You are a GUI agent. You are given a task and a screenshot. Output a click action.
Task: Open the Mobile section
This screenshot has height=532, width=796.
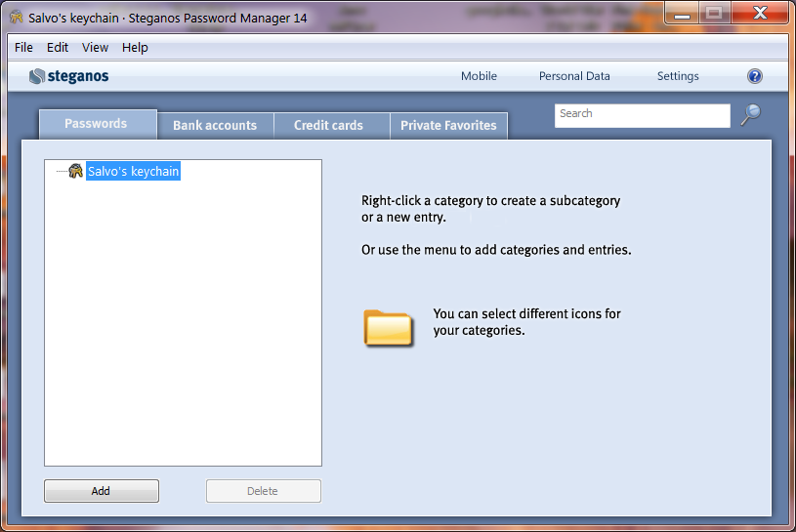[x=479, y=76]
